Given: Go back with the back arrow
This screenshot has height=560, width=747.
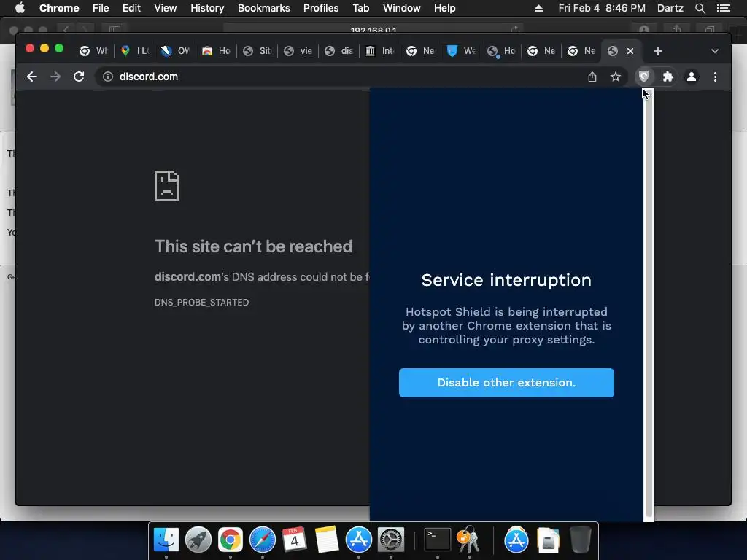Looking at the screenshot, I should pos(32,77).
